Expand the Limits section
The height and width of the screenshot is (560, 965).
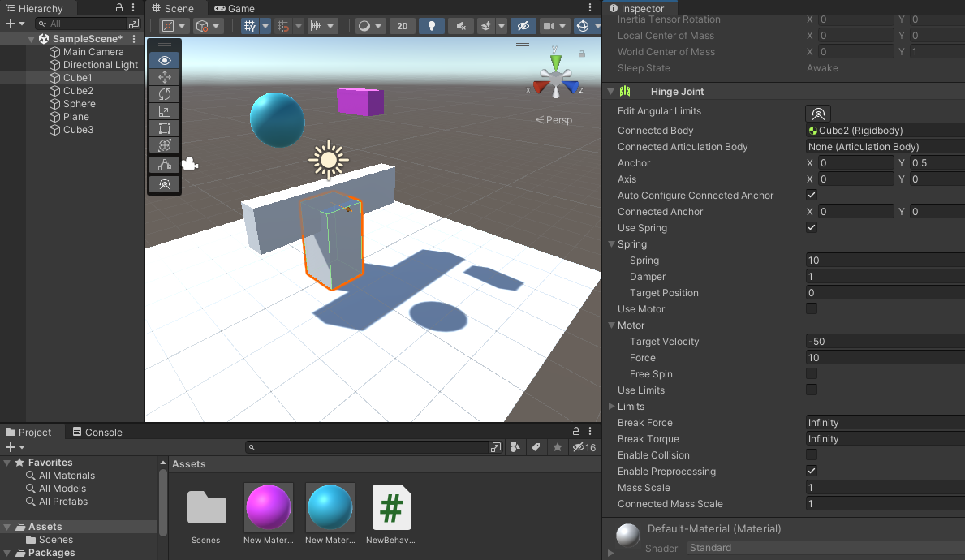[x=612, y=407]
